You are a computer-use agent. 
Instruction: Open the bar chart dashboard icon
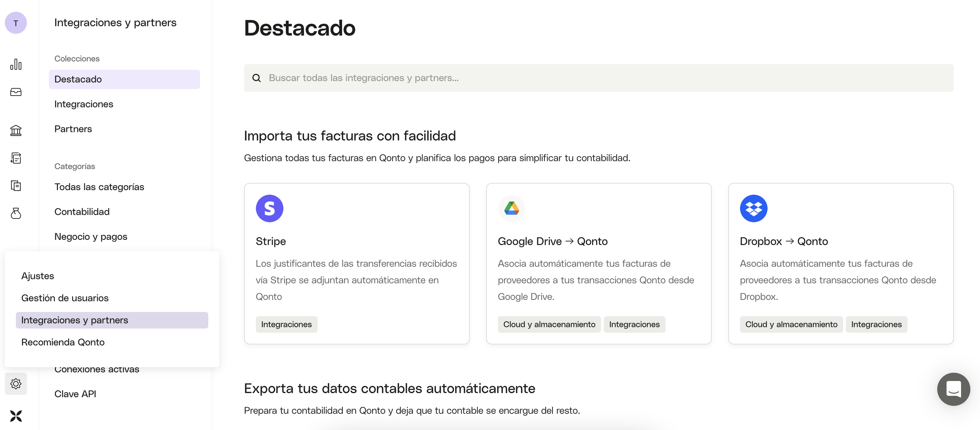[16, 65]
